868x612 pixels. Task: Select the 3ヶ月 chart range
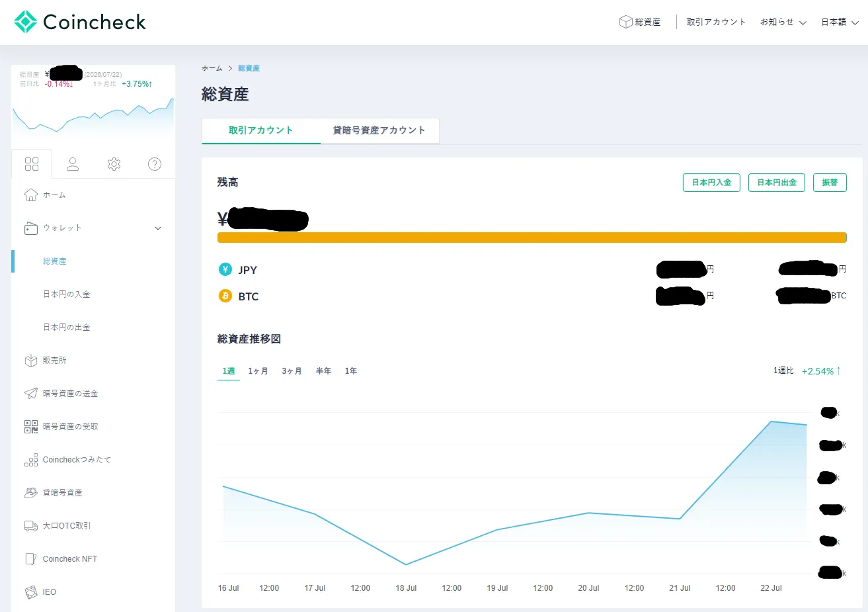click(292, 371)
